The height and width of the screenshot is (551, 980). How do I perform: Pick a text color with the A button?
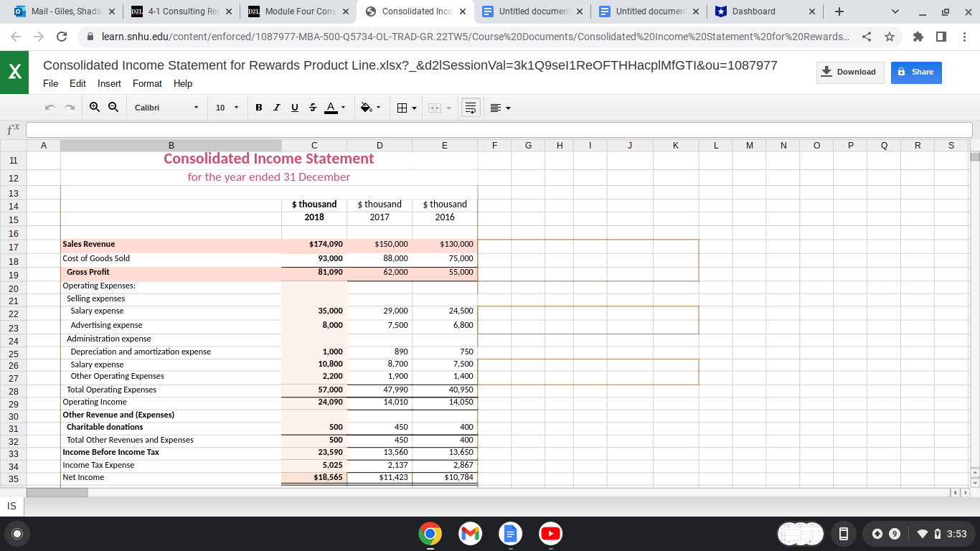point(334,108)
